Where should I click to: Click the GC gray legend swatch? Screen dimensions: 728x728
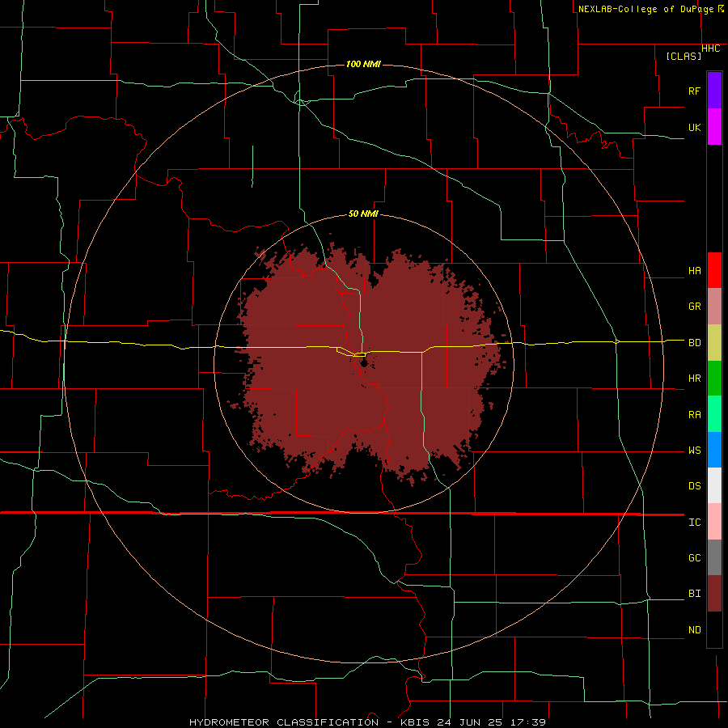714,557
